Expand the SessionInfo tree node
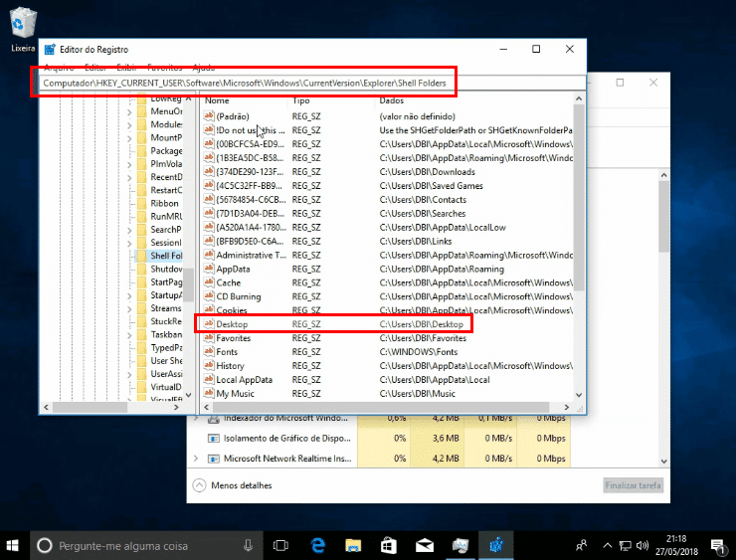736x560 pixels. click(129, 243)
